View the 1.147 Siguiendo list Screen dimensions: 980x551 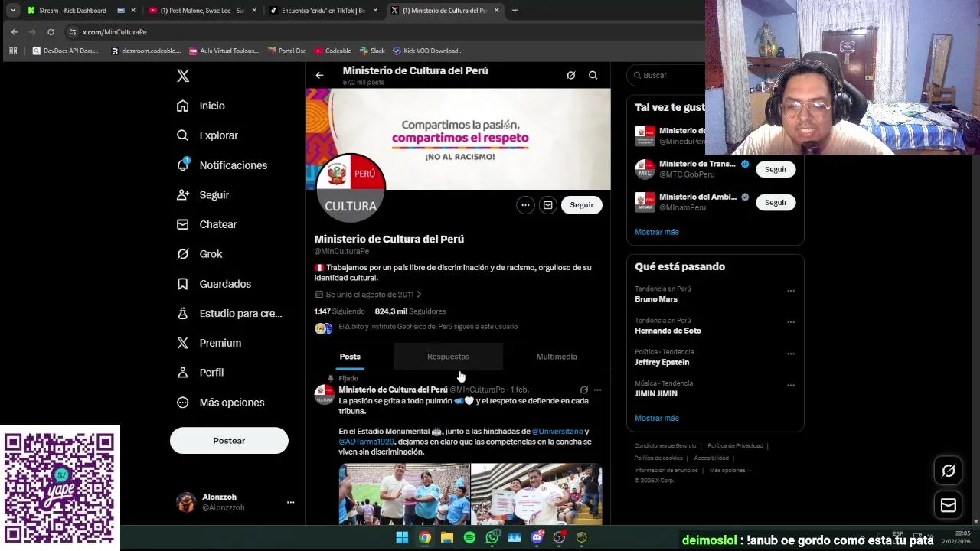[339, 311]
